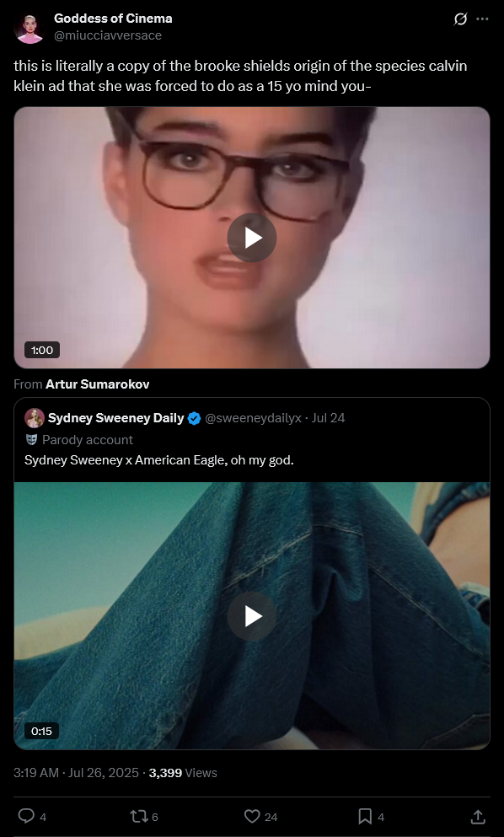Play the 1:00 Brooke Shields video
Screen dimensions: 504x837
(252, 238)
